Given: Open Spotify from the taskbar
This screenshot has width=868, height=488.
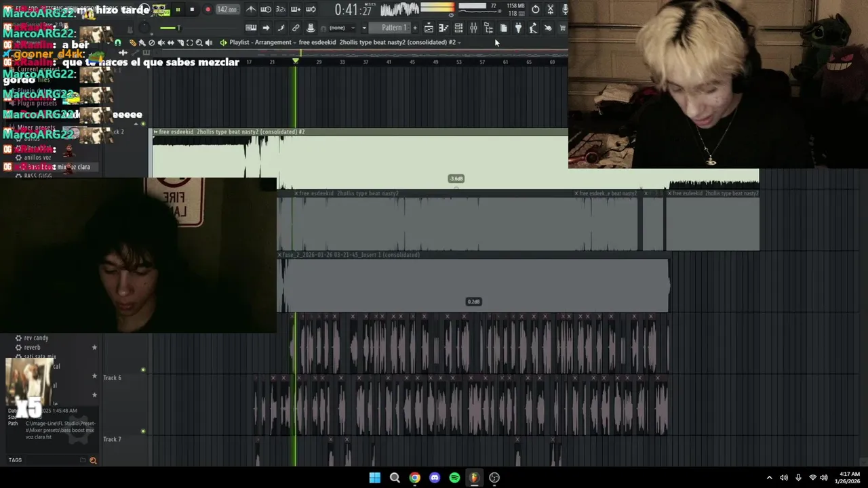Looking at the screenshot, I should point(454,478).
